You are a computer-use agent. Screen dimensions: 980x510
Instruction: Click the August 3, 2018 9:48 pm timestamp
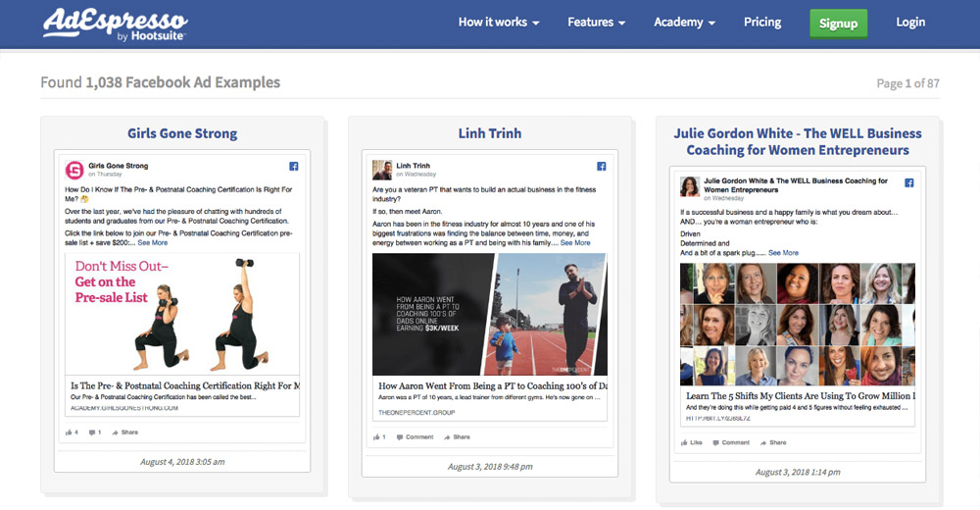(x=490, y=467)
